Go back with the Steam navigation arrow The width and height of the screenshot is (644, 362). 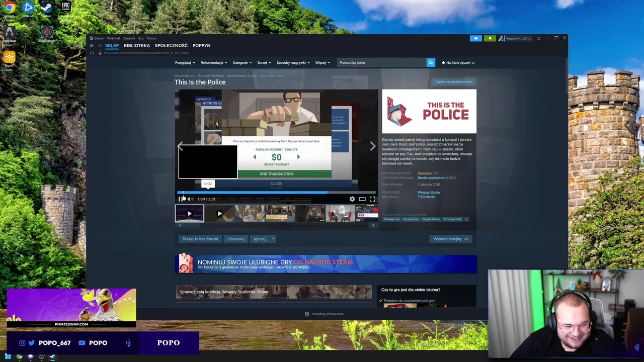click(x=92, y=45)
